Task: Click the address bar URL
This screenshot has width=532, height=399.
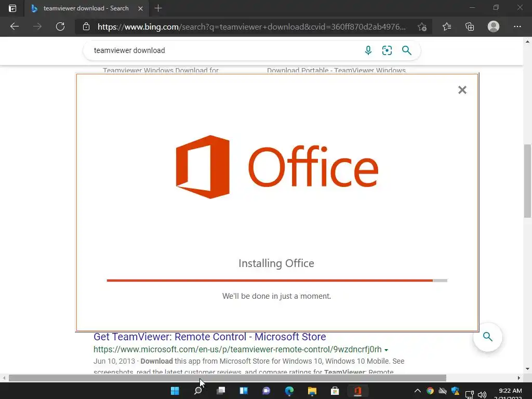Action: pyautogui.click(x=251, y=27)
